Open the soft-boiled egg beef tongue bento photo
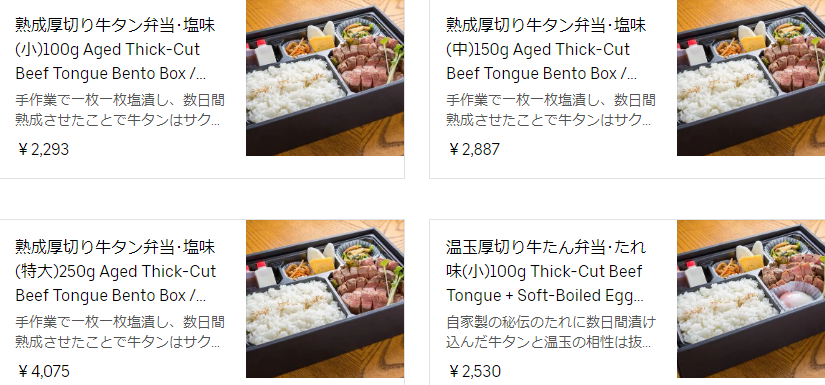 pyautogui.click(x=751, y=299)
